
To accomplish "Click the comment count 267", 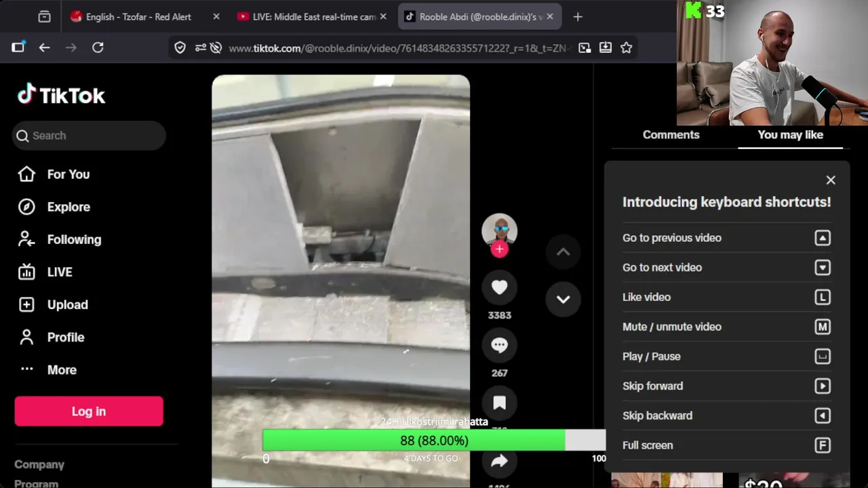I will (499, 373).
